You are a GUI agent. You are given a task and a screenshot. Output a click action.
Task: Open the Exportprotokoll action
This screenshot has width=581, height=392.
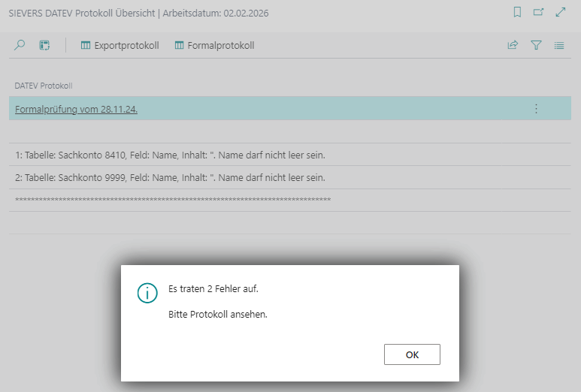(x=120, y=45)
